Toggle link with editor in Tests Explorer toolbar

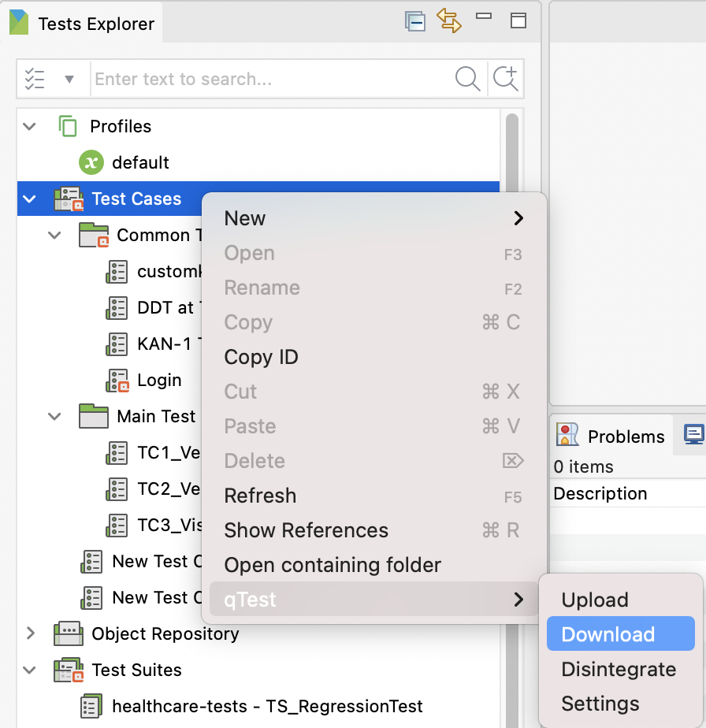tap(450, 22)
